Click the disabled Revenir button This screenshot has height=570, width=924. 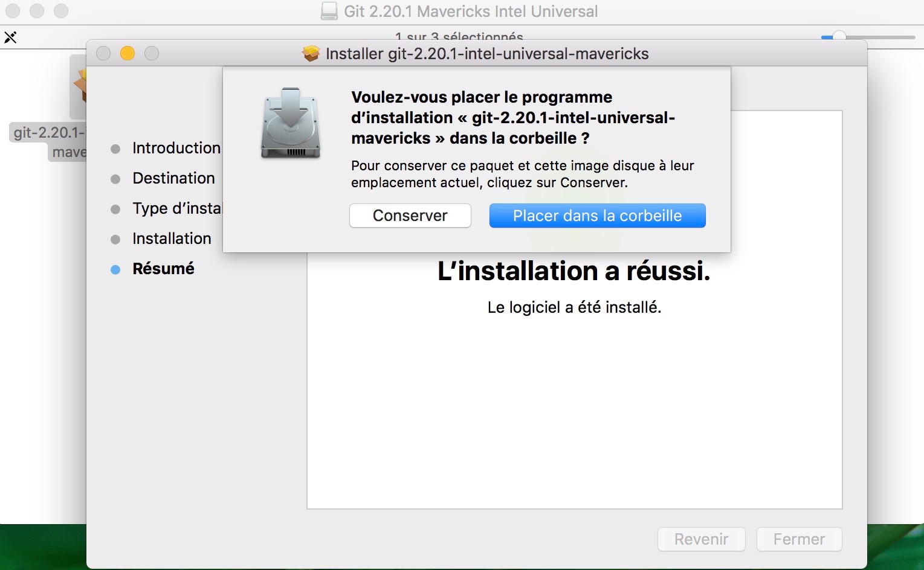coord(701,539)
